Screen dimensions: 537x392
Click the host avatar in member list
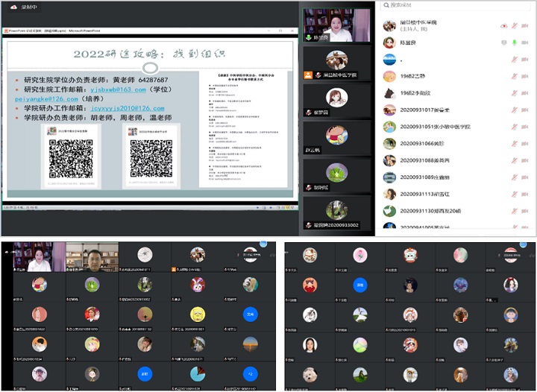click(x=389, y=26)
